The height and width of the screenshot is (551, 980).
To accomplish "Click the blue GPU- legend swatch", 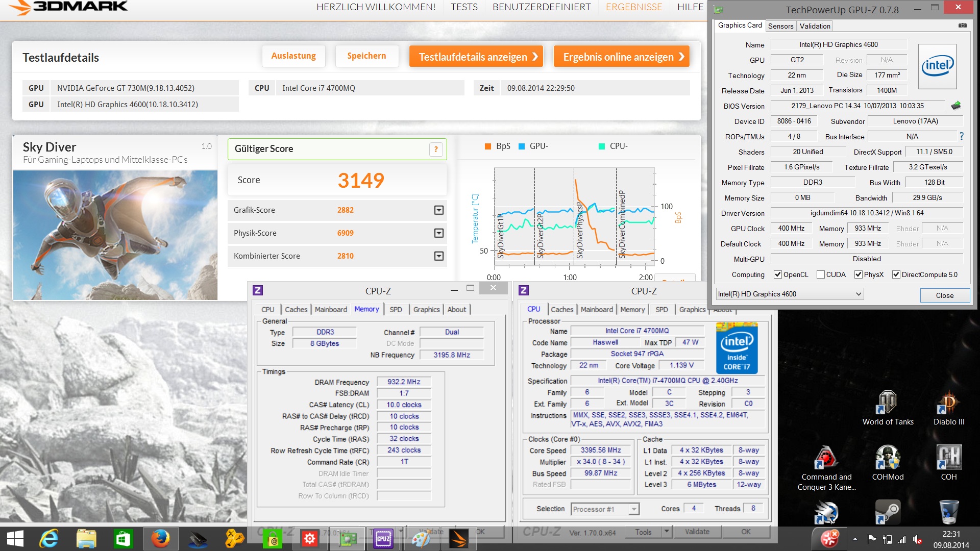I will (522, 146).
